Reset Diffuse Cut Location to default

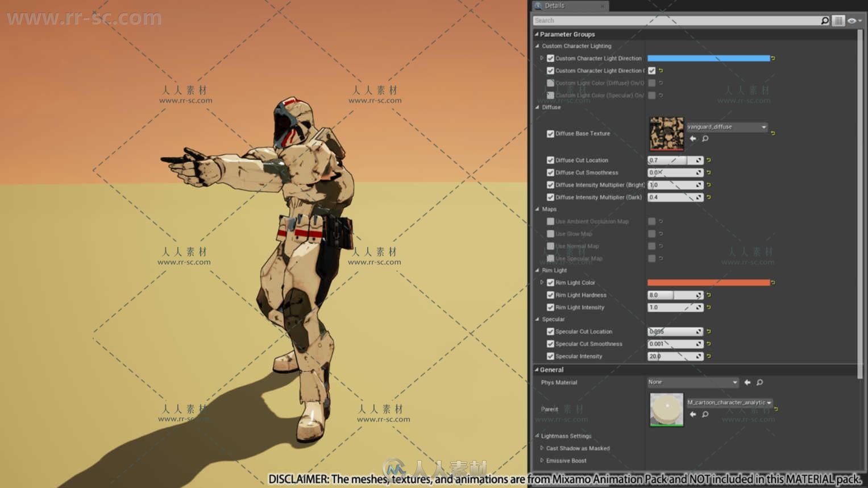pos(709,160)
